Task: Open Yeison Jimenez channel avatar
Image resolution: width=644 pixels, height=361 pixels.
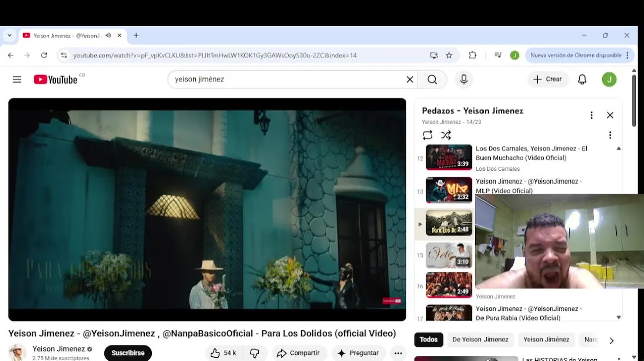Action: click(x=17, y=353)
